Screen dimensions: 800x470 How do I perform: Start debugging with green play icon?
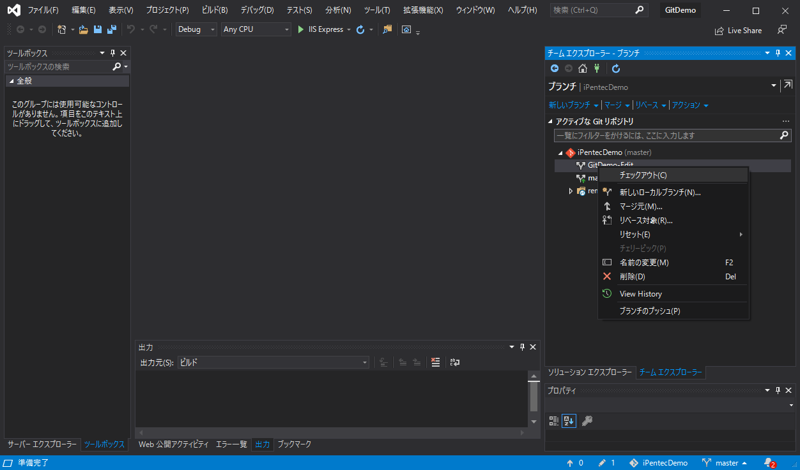[x=300, y=30]
